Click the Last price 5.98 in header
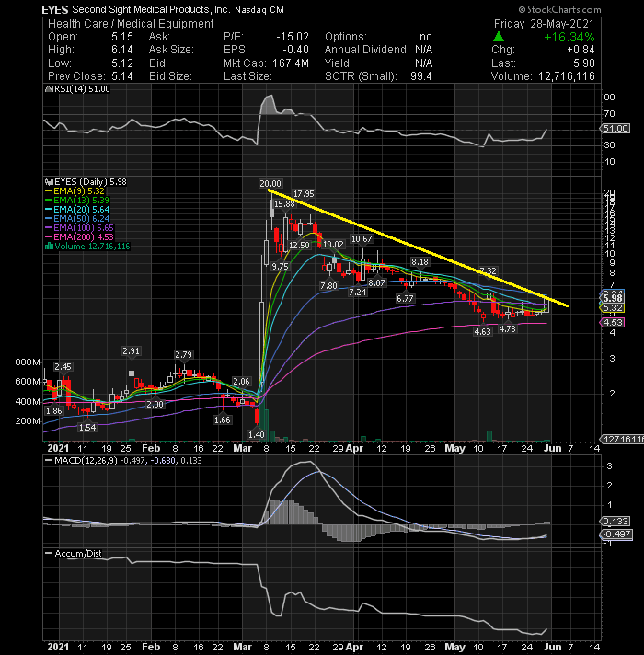 tap(584, 63)
